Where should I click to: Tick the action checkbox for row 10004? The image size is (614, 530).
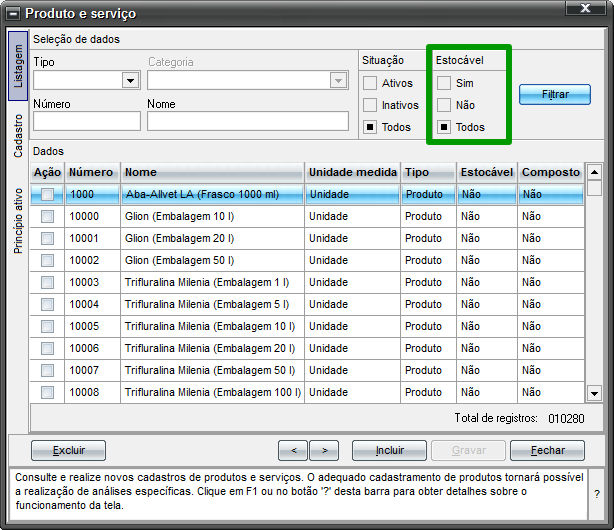(47, 304)
